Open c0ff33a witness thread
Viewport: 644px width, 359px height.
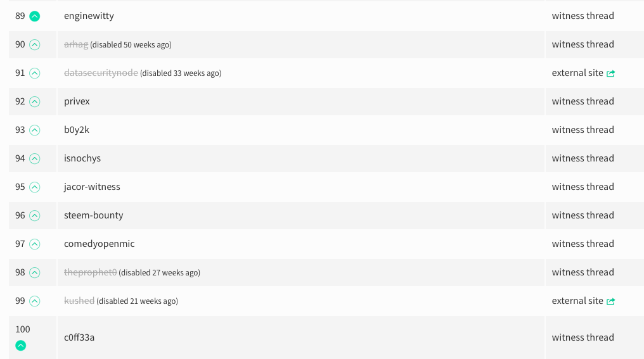pyautogui.click(x=583, y=337)
